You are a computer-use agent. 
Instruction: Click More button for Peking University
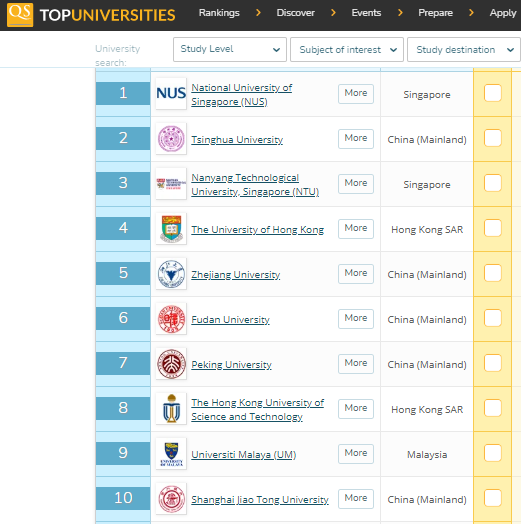point(356,364)
